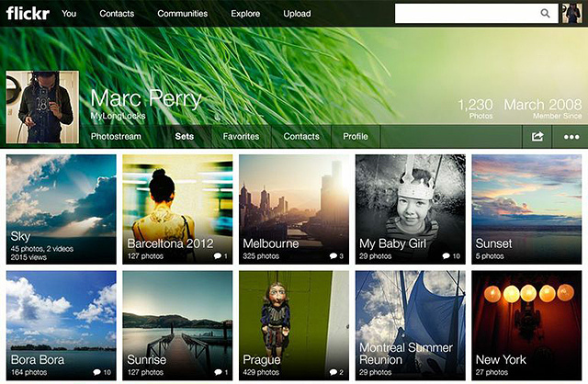Open the Sunset set thumbnail
This screenshot has width=588, height=384.
[x=526, y=209]
